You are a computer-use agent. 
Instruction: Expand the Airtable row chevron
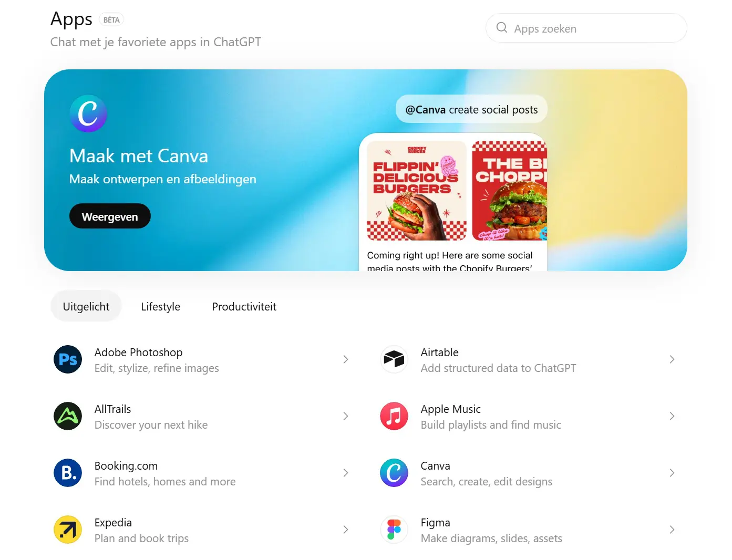pos(672,359)
